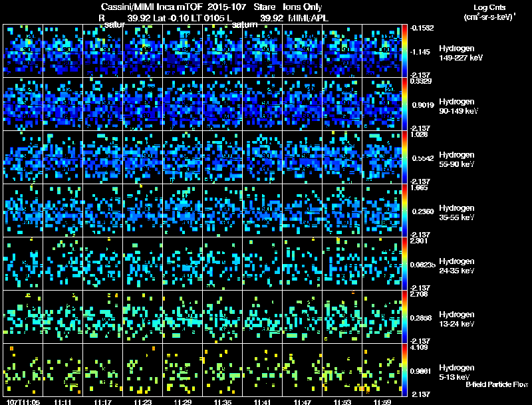This screenshot has width=532, height=405.
Task: Click the Cassini/MIMI Inca mTOF title text
Action: coord(152,7)
